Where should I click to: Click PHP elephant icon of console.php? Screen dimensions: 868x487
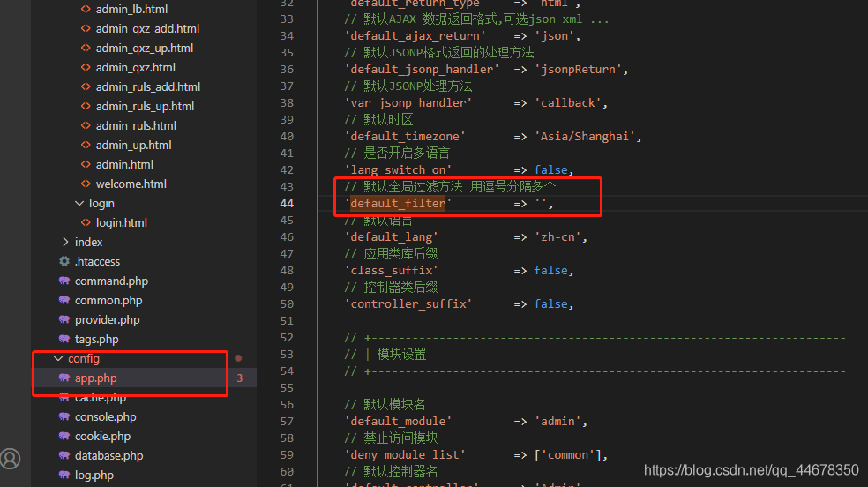click(x=64, y=416)
